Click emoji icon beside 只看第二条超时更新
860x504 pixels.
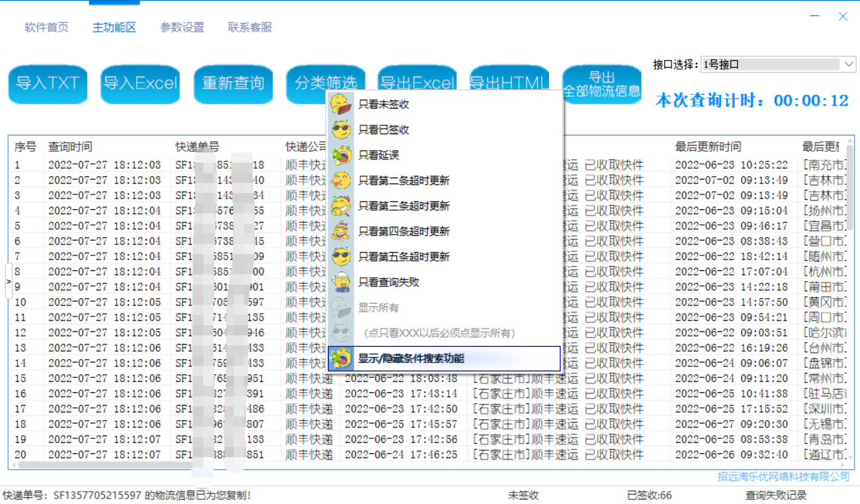tap(340, 181)
